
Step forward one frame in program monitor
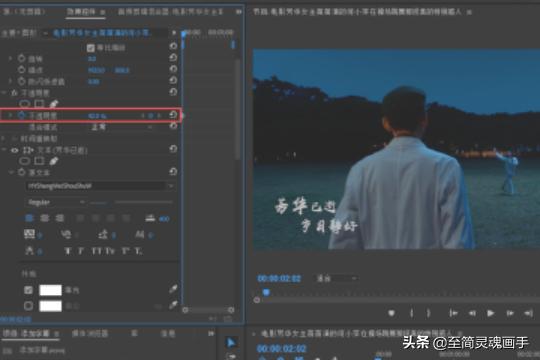[510, 313]
